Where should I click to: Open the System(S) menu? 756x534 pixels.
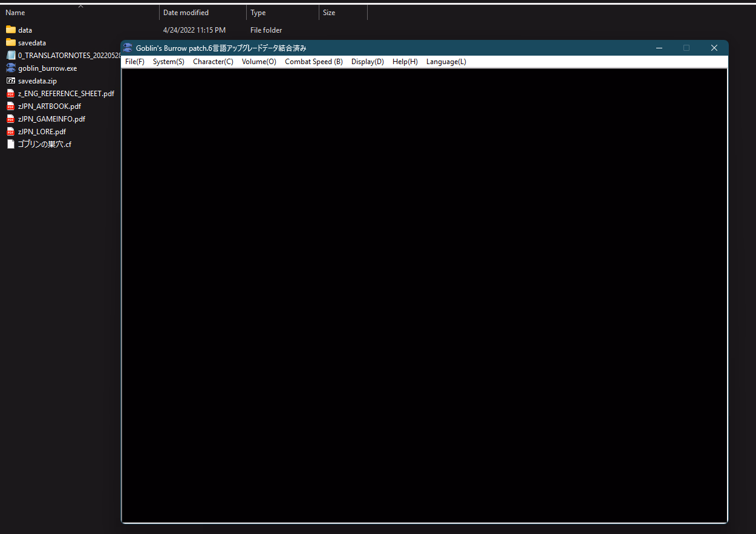point(168,62)
